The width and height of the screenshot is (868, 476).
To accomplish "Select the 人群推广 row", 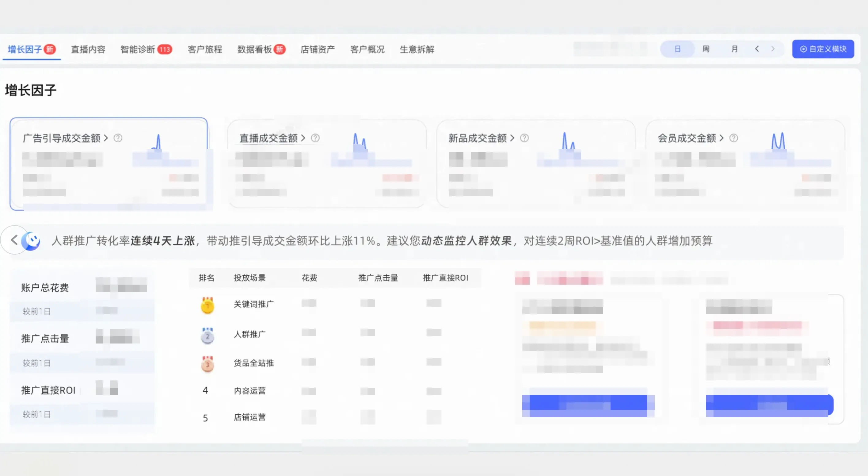I will (x=335, y=334).
